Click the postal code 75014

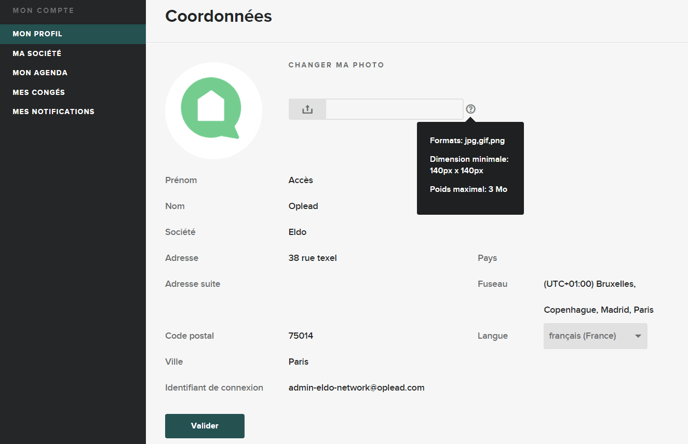click(x=301, y=336)
